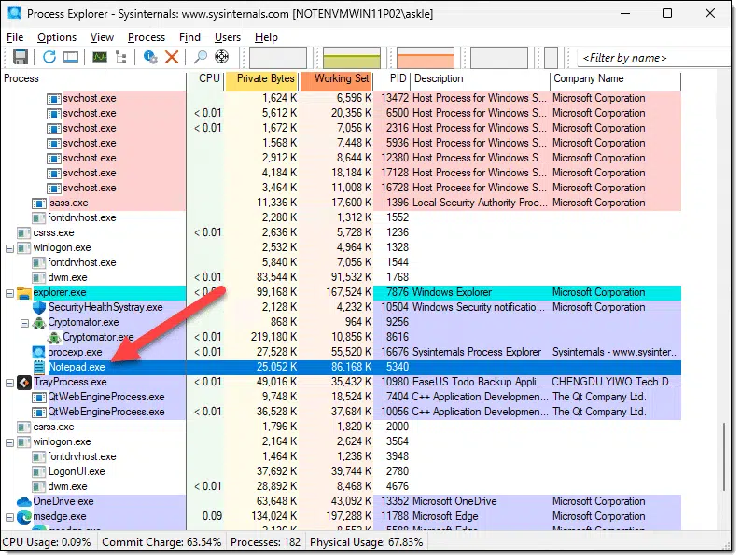The width and height of the screenshot is (741, 560).
Task: Collapse the TrayProcess.exe tree node
Action: (9, 383)
